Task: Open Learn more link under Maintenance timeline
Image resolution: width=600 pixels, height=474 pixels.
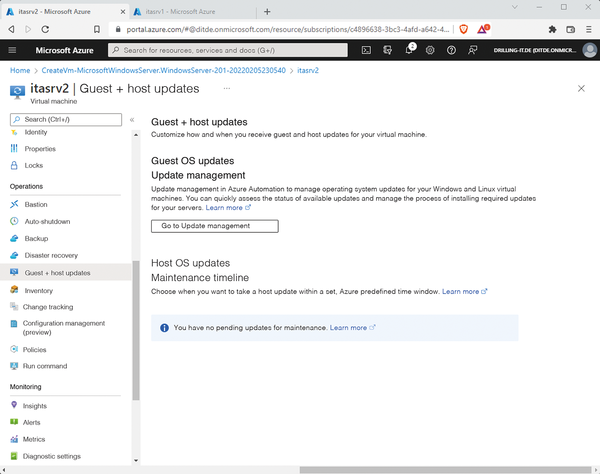Action: (x=465, y=292)
